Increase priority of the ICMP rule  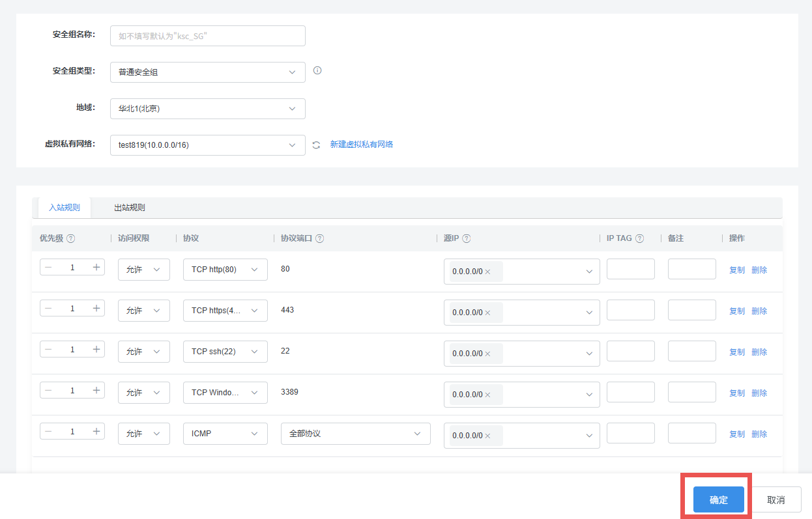(96, 431)
